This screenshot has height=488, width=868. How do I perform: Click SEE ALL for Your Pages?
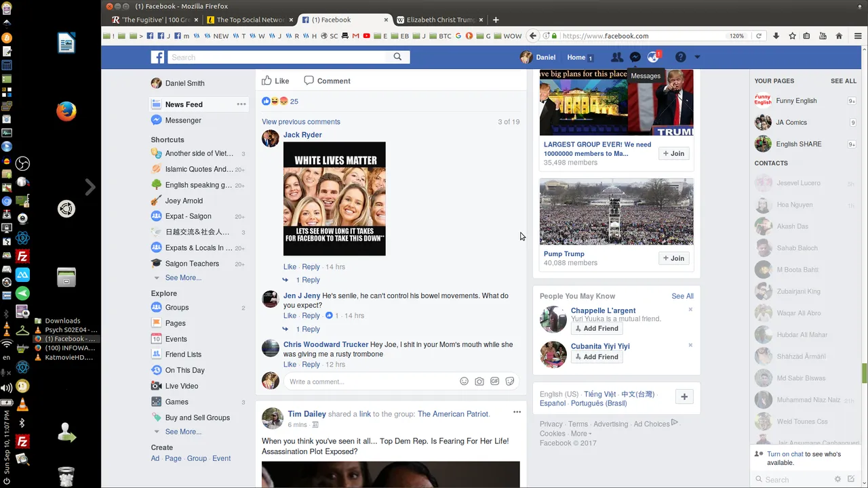coord(844,81)
